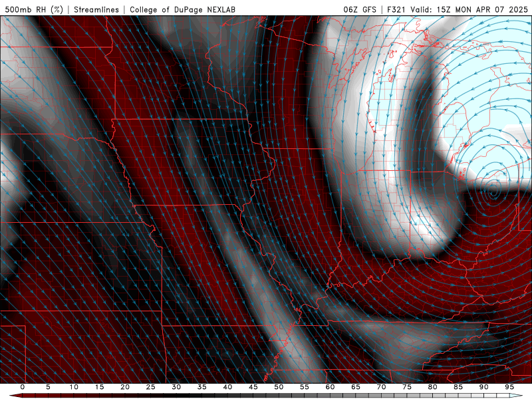Click the dark red left arrow end of colorbar
The width and height of the screenshot is (532, 399).
coord(15,396)
